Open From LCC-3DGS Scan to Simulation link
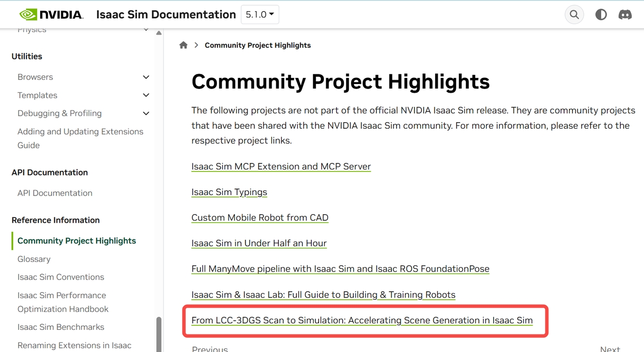The image size is (644, 352). coord(362,320)
